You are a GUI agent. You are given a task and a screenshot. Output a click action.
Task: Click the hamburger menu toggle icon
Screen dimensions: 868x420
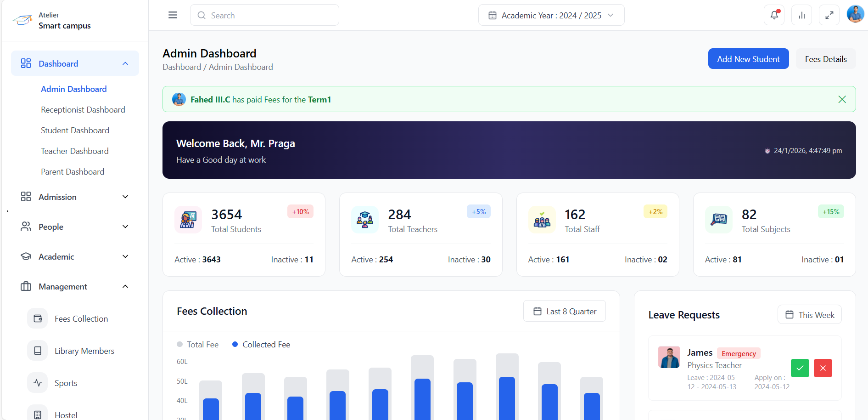tap(173, 15)
